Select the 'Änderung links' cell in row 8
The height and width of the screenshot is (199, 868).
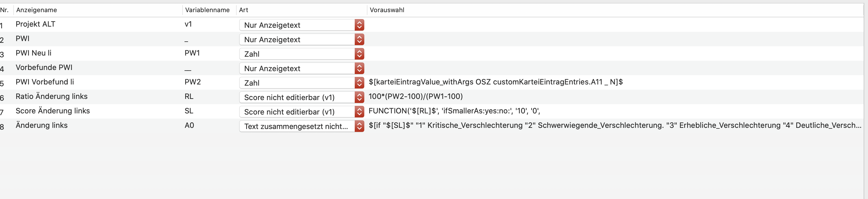[41, 126]
